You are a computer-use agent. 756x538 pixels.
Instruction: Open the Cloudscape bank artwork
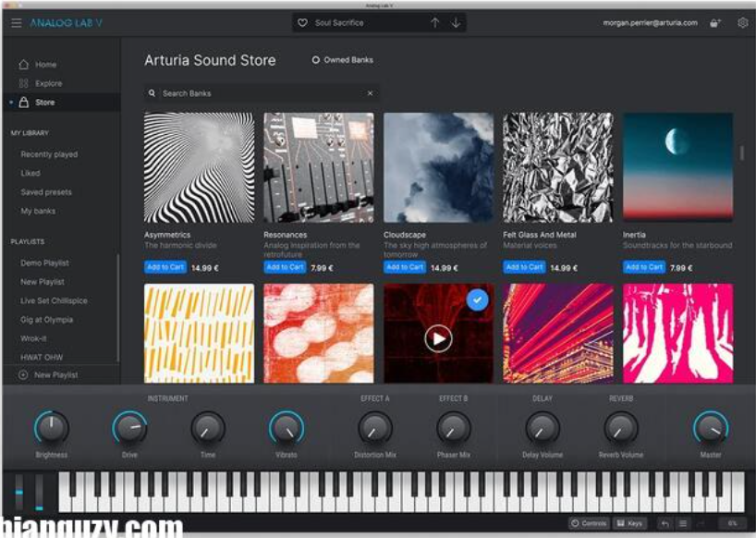(438, 167)
